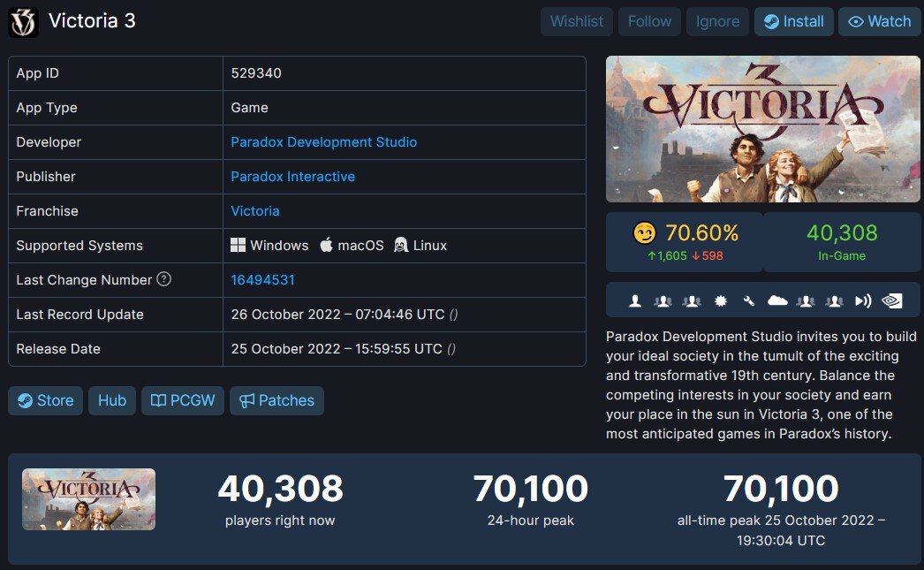Click the Steam Achievements starburst icon

tap(720, 300)
